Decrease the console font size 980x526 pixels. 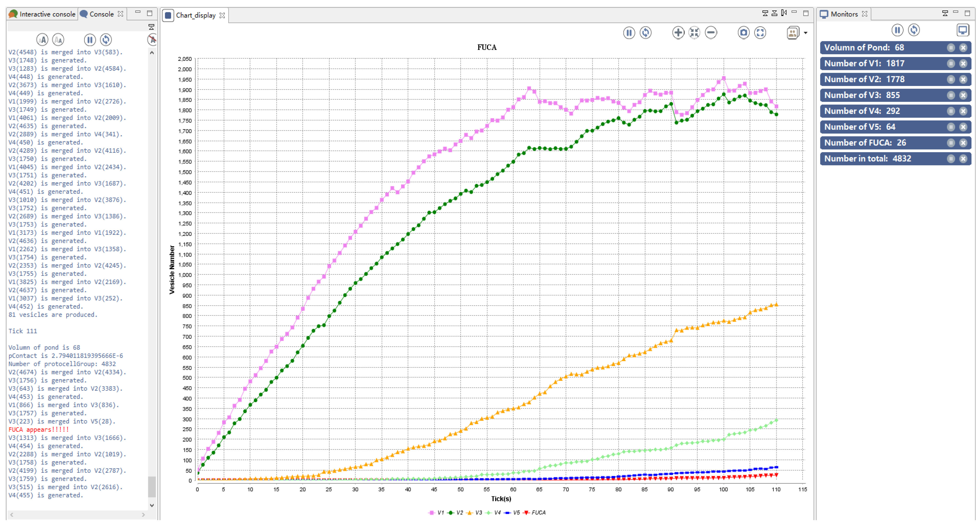pos(58,39)
